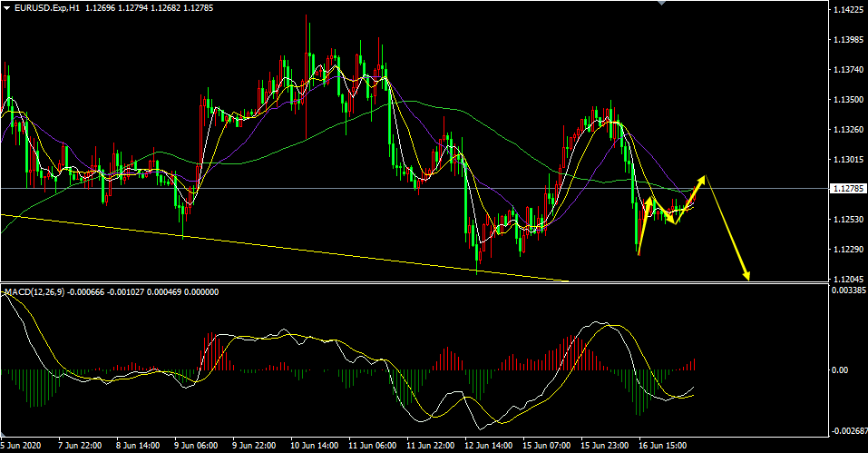Select the yellow descending trendline
This screenshot has height=453, width=868.
272,244
